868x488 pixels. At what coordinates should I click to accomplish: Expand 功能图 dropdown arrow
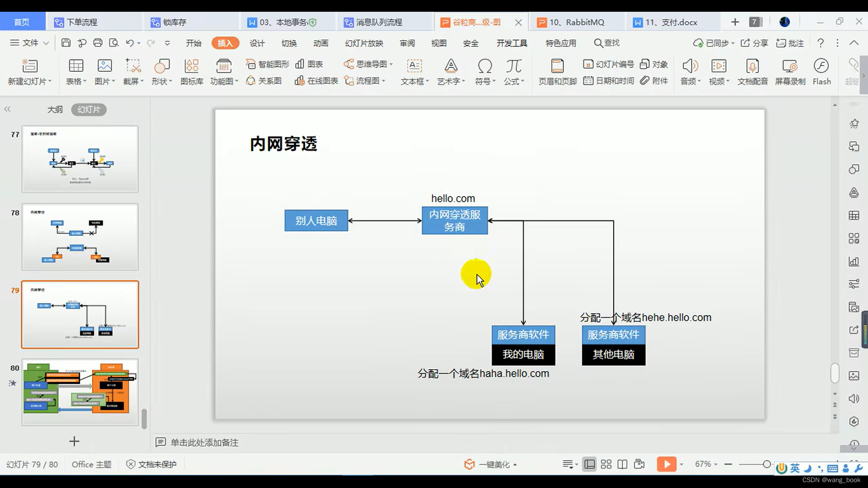point(238,82)
